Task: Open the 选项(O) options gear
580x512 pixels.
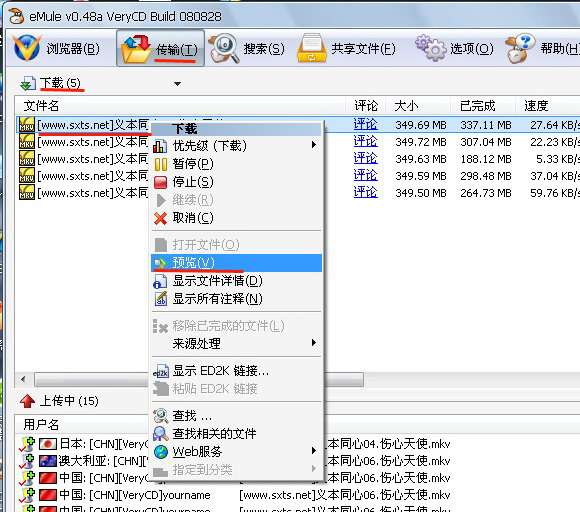Action: (454, 48)
